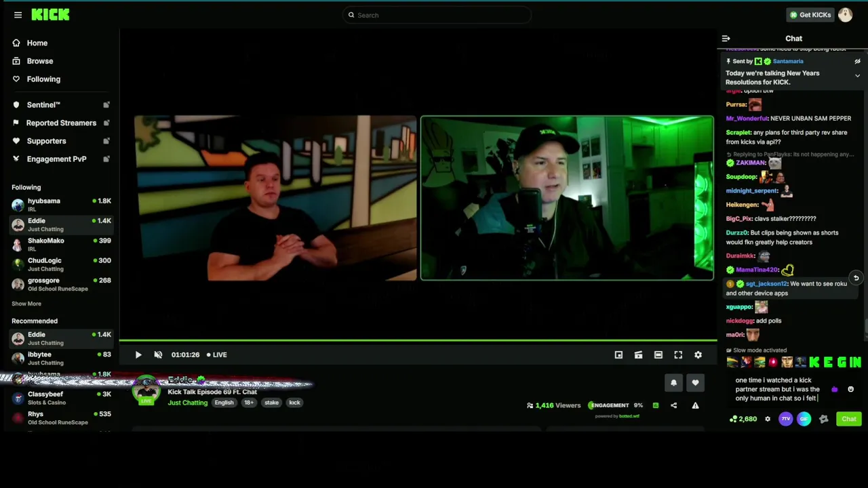
Task: Click the lock icon beside Engagement PvP
Action: (x=106, y=159)
